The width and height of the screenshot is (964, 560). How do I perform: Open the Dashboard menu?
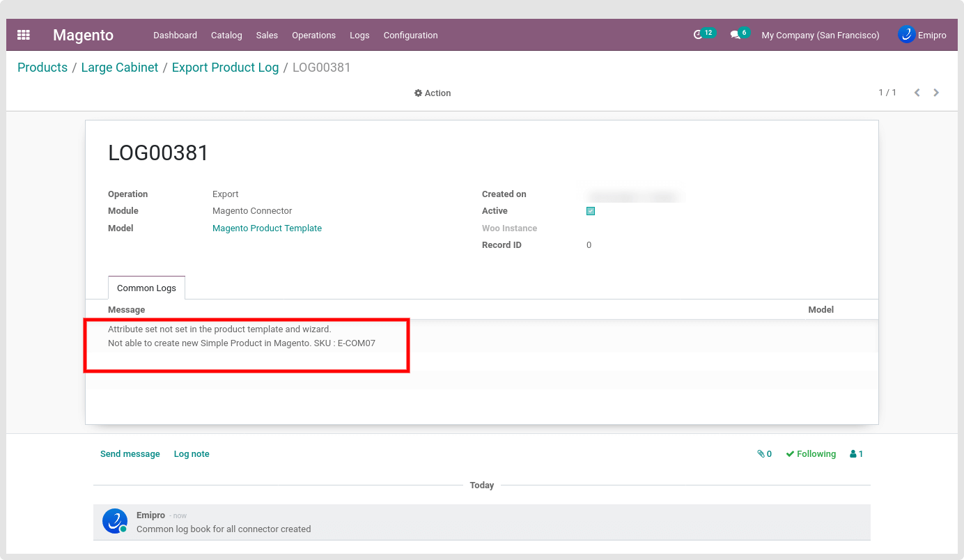pyautogui.click(x=175, y=36)
